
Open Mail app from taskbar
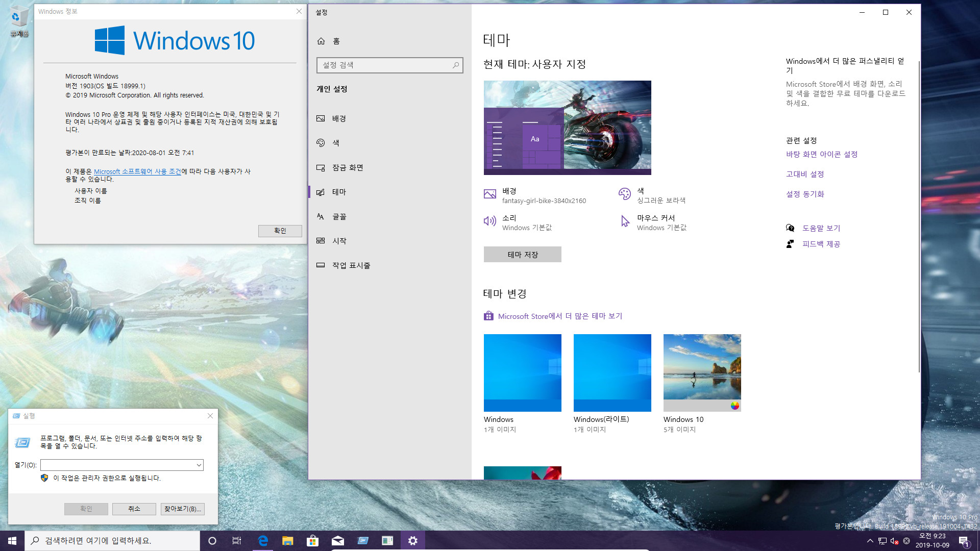[x=337, y=541]
